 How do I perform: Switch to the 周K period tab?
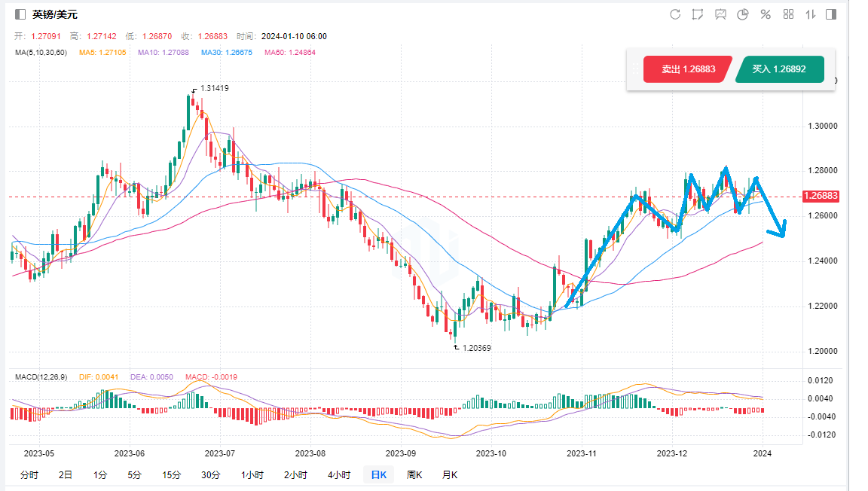[414, 474]
